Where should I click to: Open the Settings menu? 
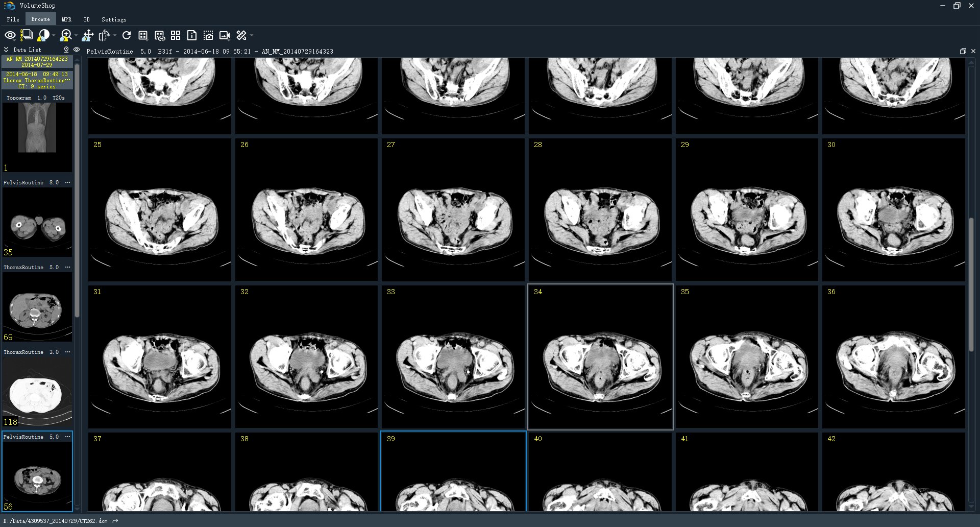point(114,19)
